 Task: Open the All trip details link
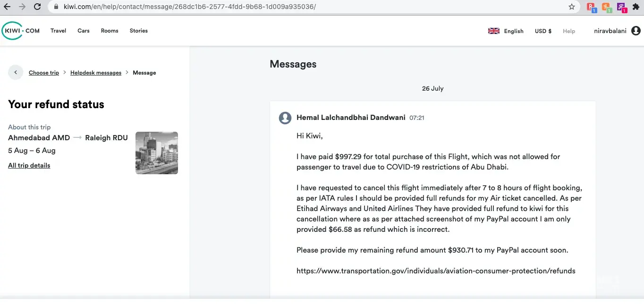click(29, 165)
